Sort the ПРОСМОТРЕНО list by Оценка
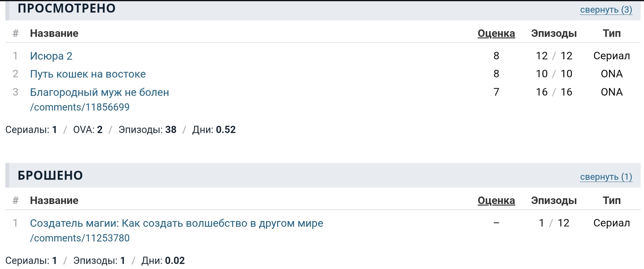Image resolution: width=644 pixels, height=269 pixels. 496,33
